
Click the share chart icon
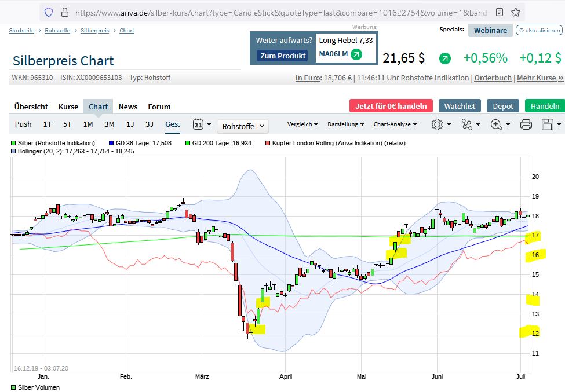tap(467, 124)
